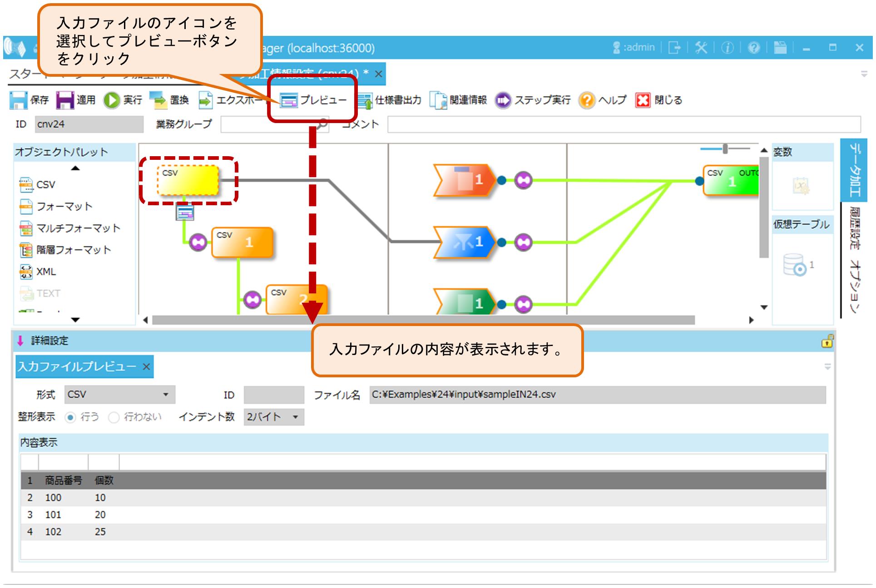Click the ファイル名 path field
Image resolution: width=876 pixels, height=588 pixels.
click(x=598, y=395)
